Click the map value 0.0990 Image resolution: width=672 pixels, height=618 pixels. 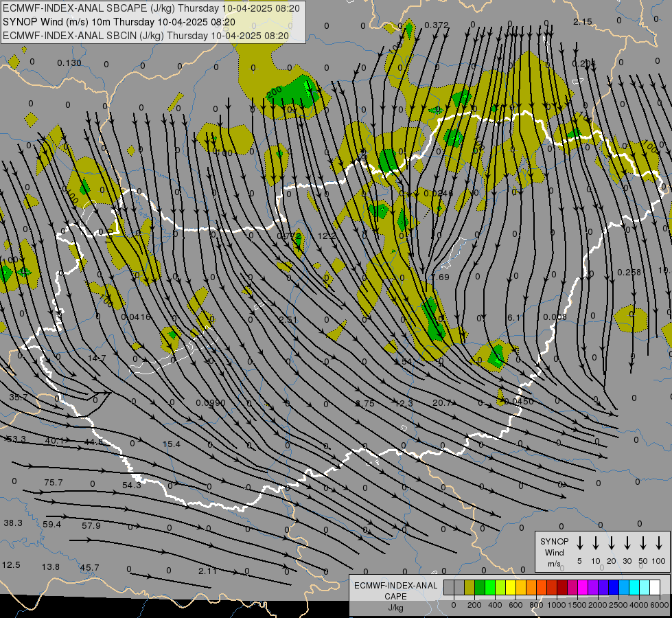coord(211,402)
